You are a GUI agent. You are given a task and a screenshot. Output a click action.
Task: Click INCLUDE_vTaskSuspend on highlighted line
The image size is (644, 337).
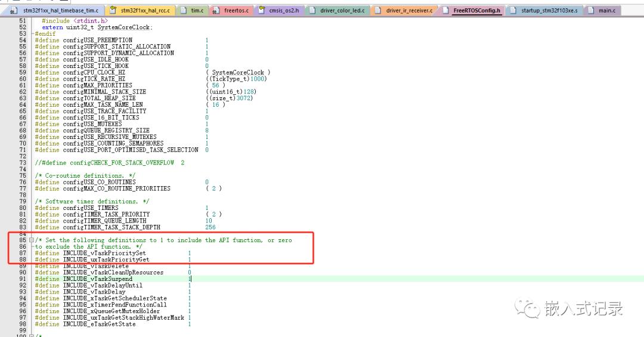(98, 279)
